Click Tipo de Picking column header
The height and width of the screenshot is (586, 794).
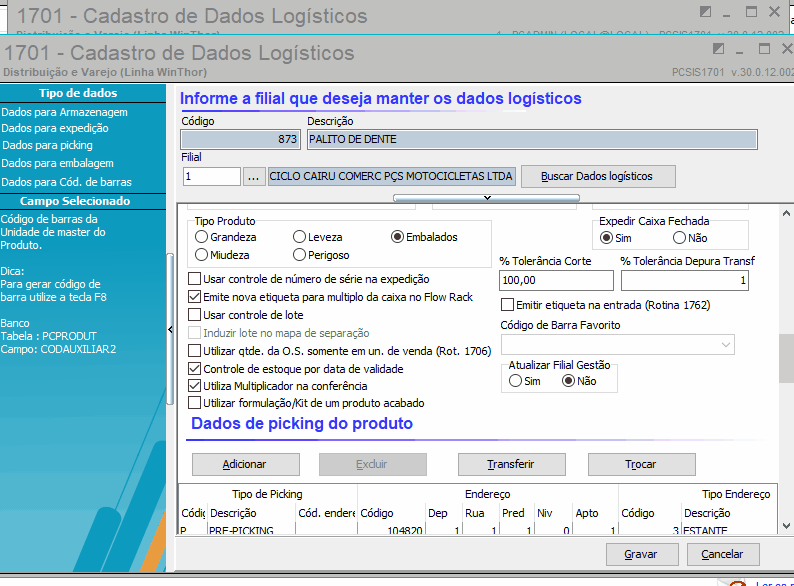coord(267,494)
